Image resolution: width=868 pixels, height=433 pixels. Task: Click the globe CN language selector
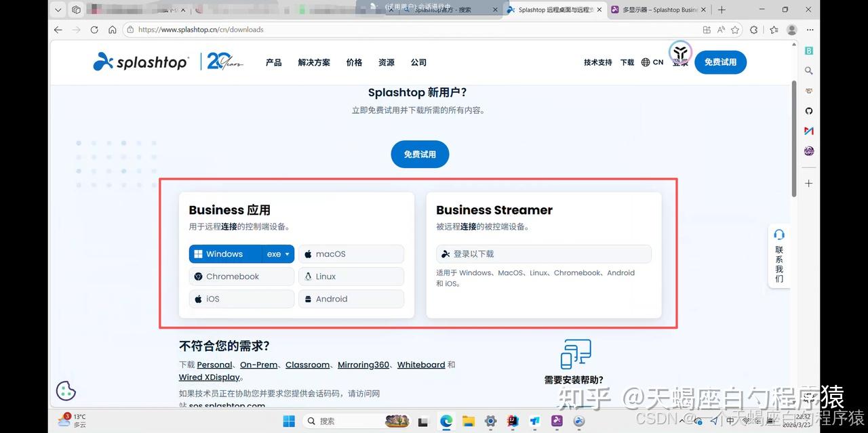pyautogui.click(x=652, y=62)
